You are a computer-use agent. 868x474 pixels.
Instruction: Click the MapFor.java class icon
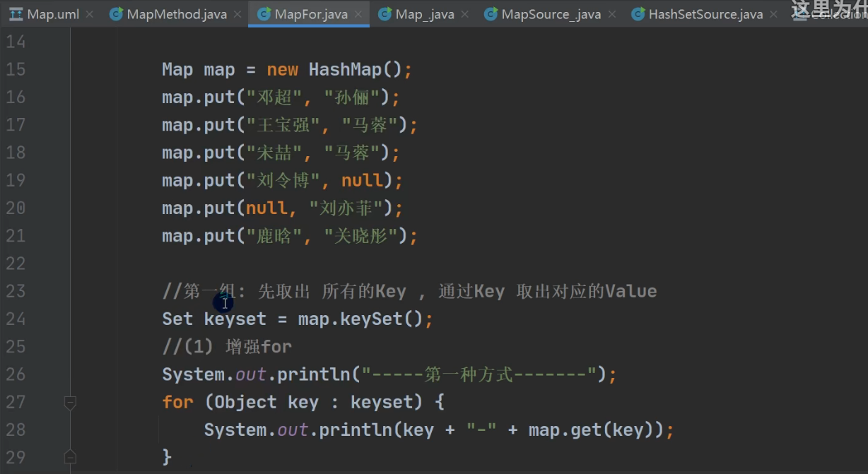(264, 14)
